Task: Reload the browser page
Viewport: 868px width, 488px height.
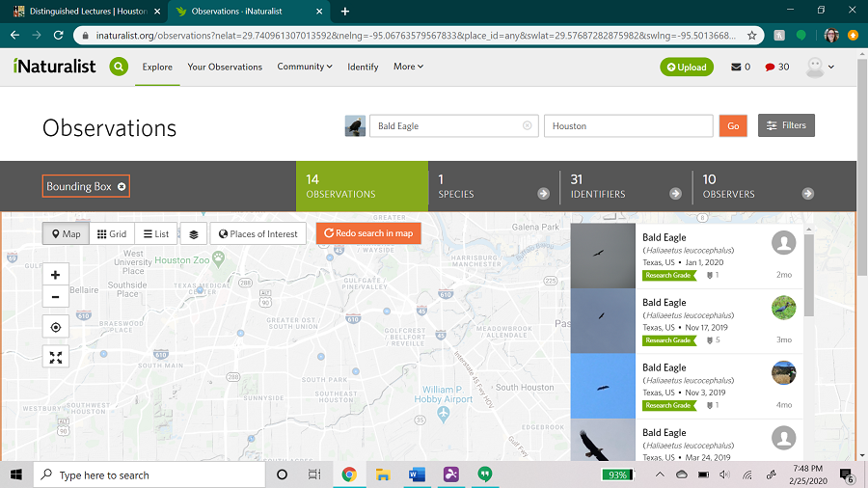Action: [x=58, y=36]
